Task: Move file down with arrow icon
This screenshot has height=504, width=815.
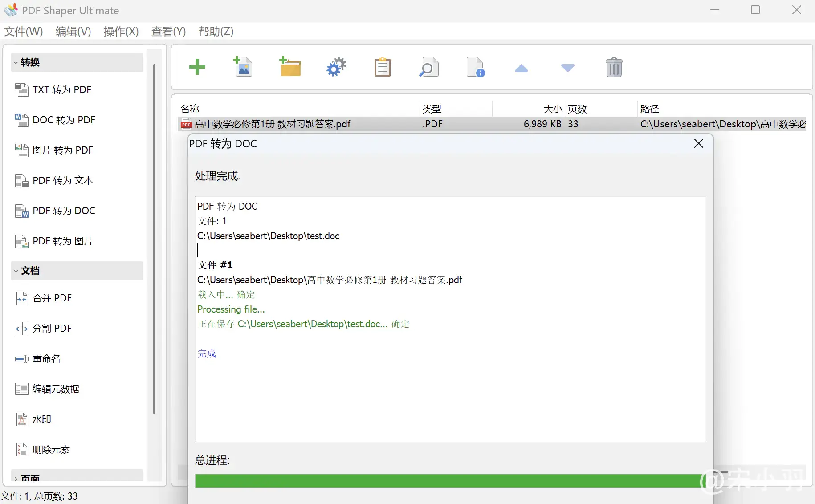Action: point(567,68)
